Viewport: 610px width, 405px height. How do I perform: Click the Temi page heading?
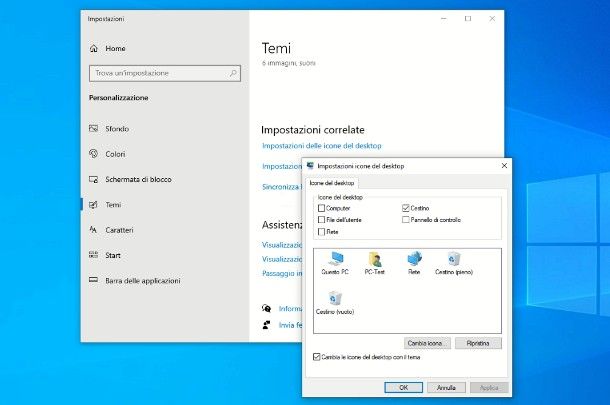pyautogui.click(x=276, y=48)
